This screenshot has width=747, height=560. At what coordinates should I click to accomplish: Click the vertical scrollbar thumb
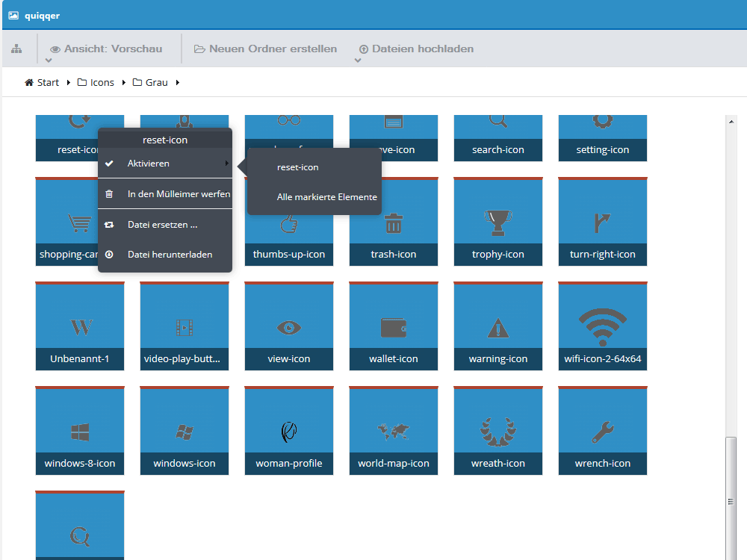[731, 497]
